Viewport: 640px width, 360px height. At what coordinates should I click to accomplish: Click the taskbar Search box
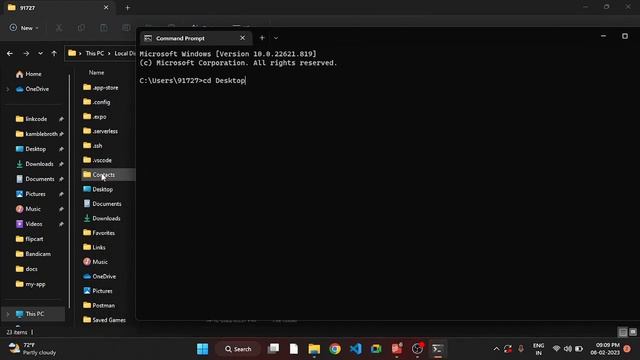coord(238,349)
